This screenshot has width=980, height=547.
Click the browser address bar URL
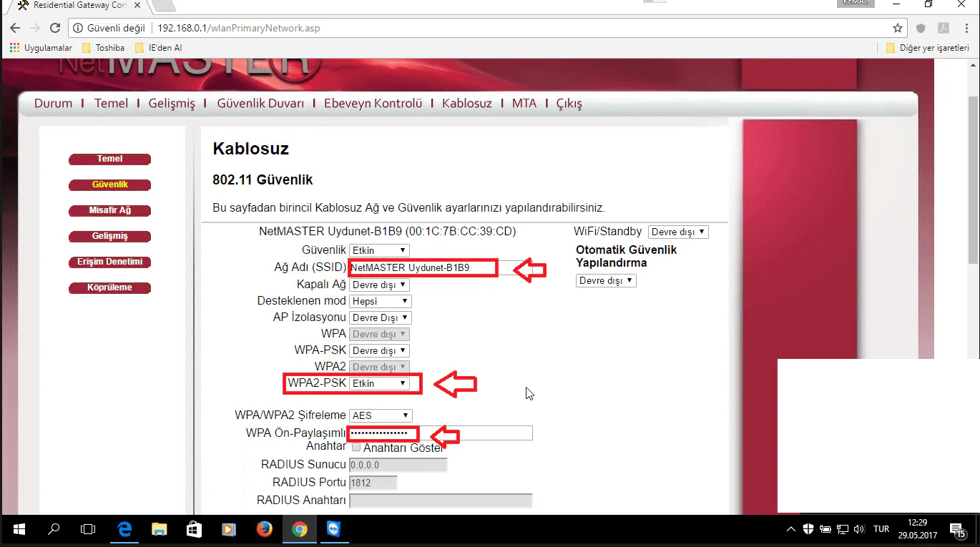coord(238,29)
